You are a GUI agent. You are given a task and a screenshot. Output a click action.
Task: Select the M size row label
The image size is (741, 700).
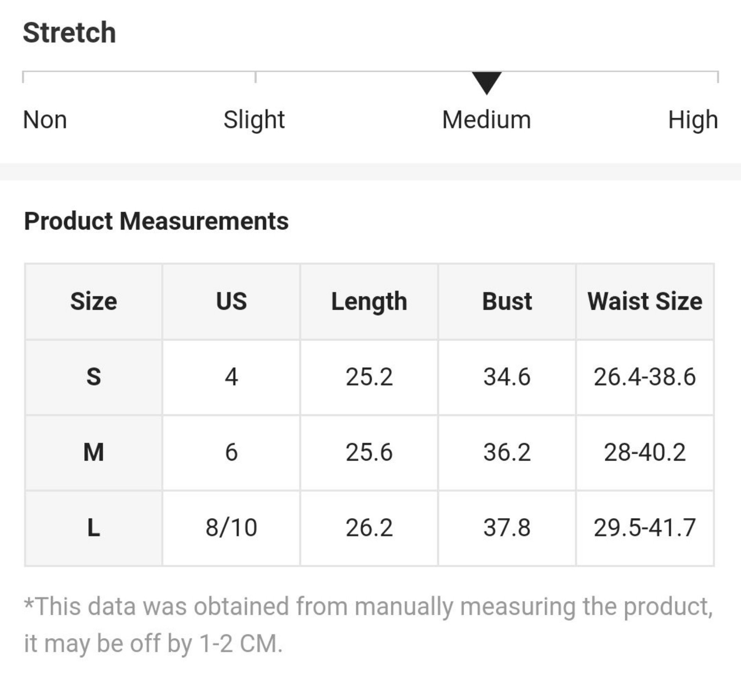click(94, 452)
